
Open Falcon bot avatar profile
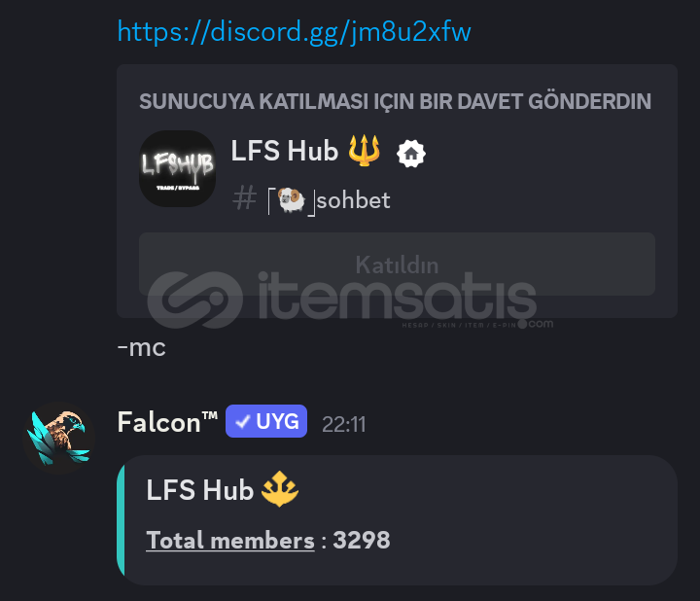pos(59,438)
